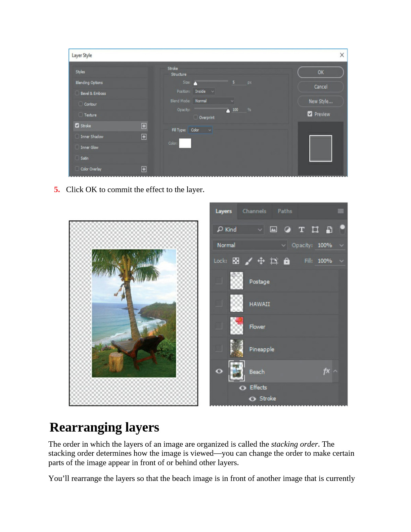
Task: Click the smart object filter icon
Action: 329,229
